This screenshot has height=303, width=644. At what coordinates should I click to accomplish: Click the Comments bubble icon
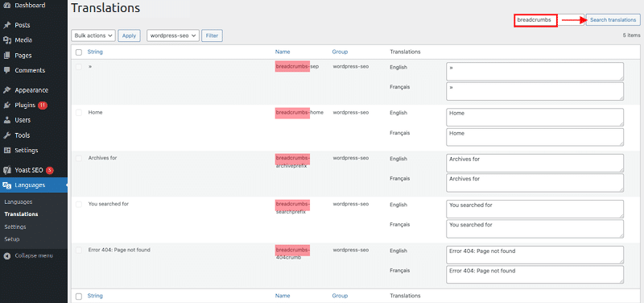[x=6, y=70]
